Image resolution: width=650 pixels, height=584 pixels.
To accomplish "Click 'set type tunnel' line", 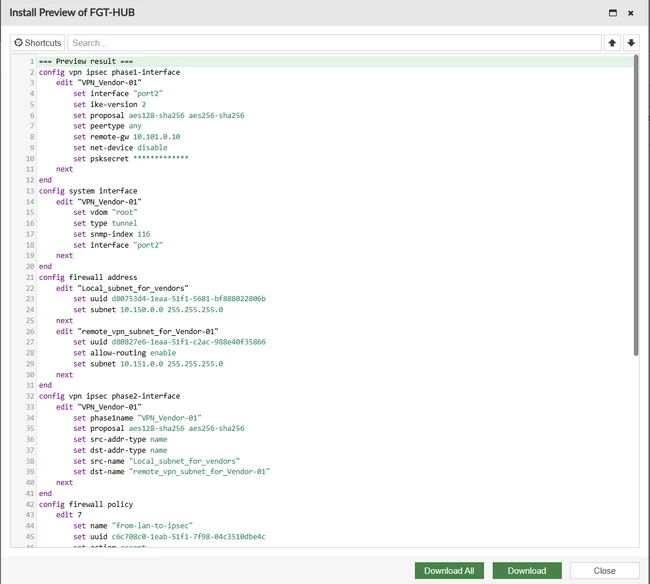I will 105,223.
